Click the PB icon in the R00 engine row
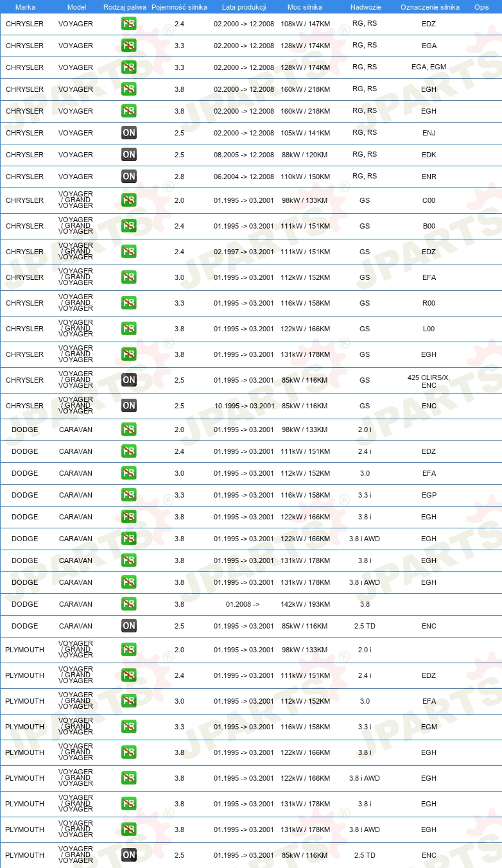The height and width of the screenshot is (868, 502). (129, 303)
